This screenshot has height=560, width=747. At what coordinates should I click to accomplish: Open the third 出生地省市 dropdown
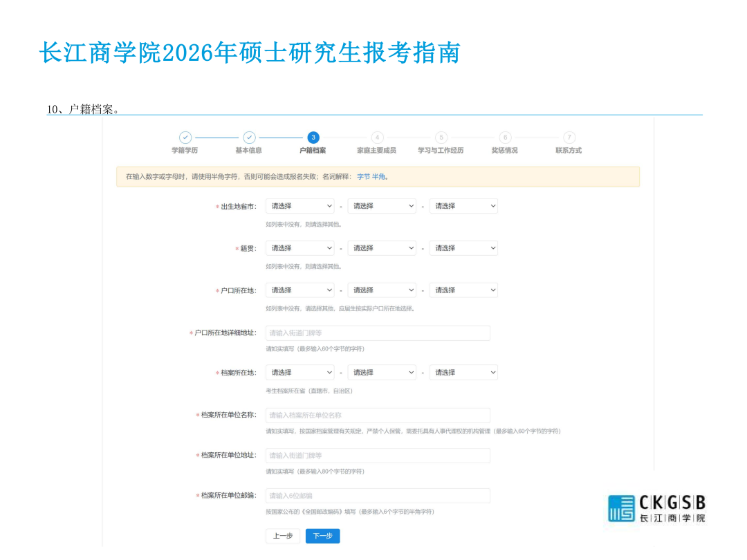point(463,206)
